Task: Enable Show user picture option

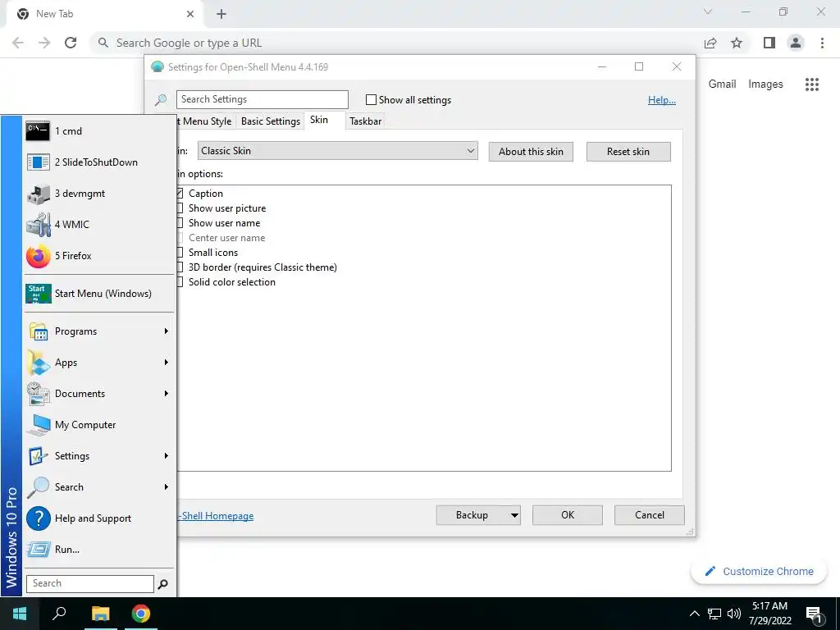Action: point(180,208)
